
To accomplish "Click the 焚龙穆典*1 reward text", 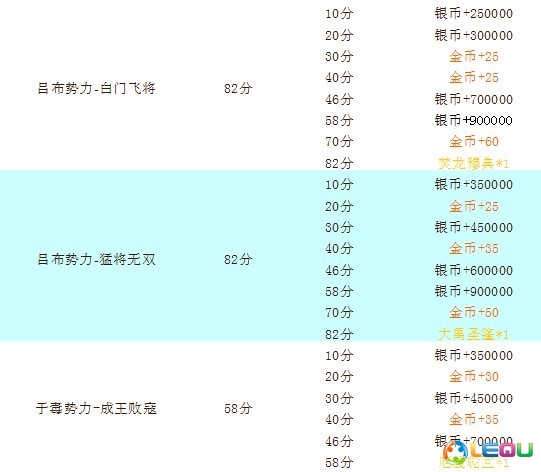I will (473, 163).
